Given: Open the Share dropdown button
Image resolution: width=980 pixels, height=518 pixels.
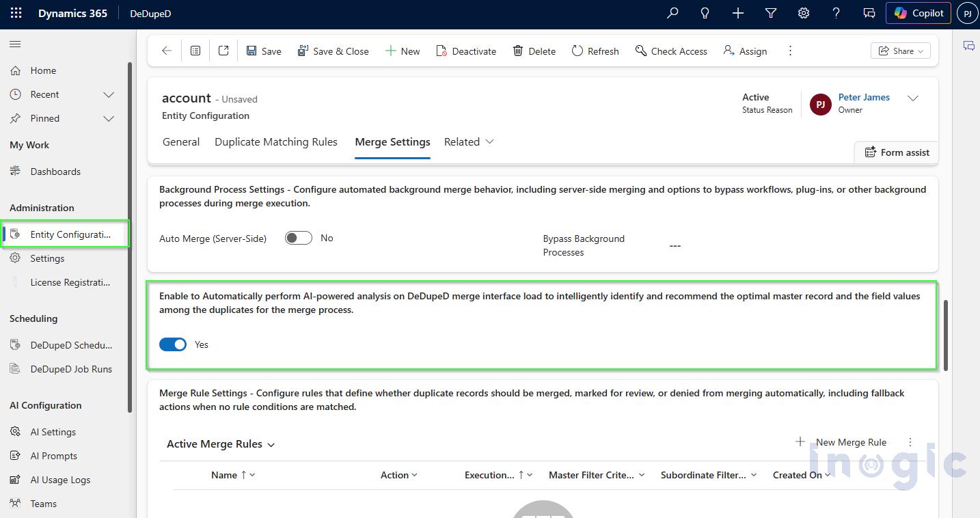Looking at the screenshot, I should pos(901,51).
